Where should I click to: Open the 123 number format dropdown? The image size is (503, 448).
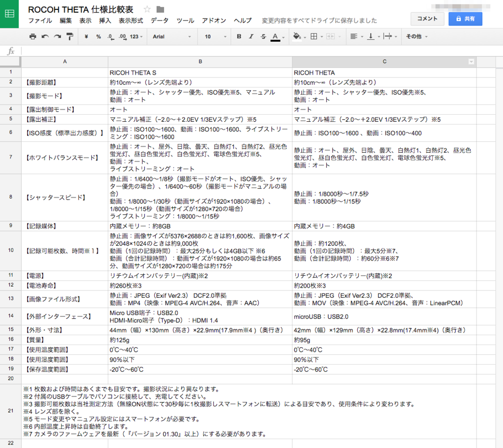[x=136, y=36]
